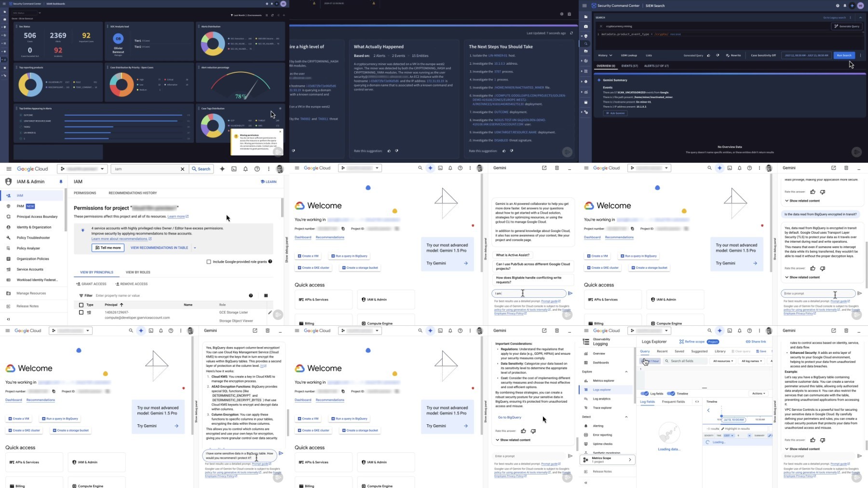The height and width of the screenshot is (488, 868).
Task: Open help icon in SIEM Search header
Action: [838, 6]
